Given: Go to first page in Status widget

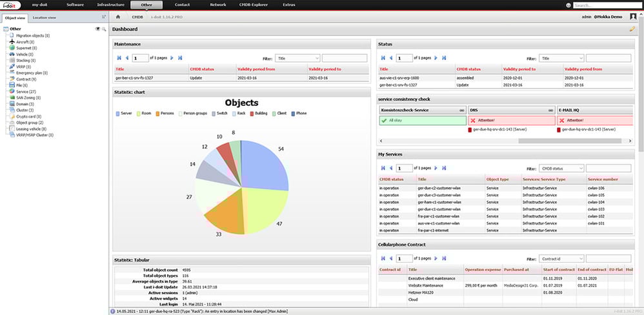Looking at the screenshot, I should (383, 58).
